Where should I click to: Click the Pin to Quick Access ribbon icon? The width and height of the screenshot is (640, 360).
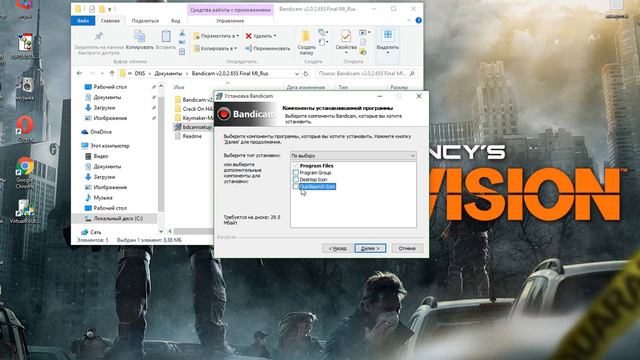[98, 37]
